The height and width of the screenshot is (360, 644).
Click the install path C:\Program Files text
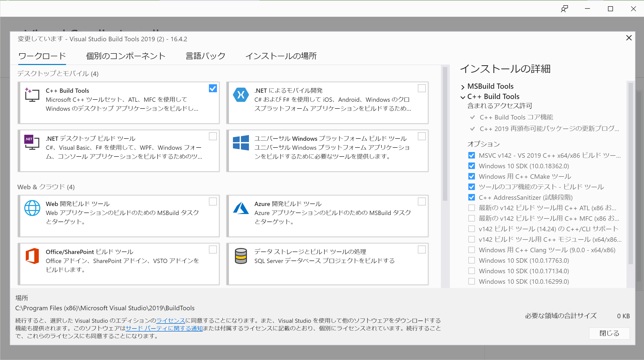(105, 308)
